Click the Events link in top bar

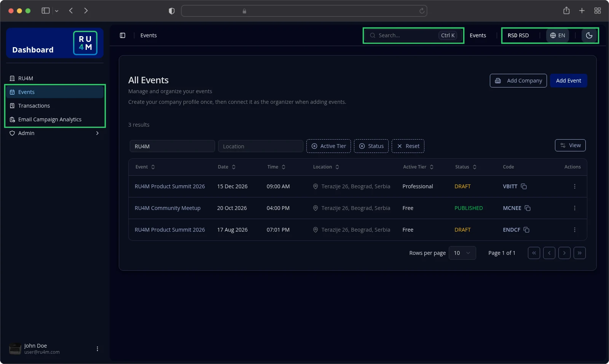(478, 35)
